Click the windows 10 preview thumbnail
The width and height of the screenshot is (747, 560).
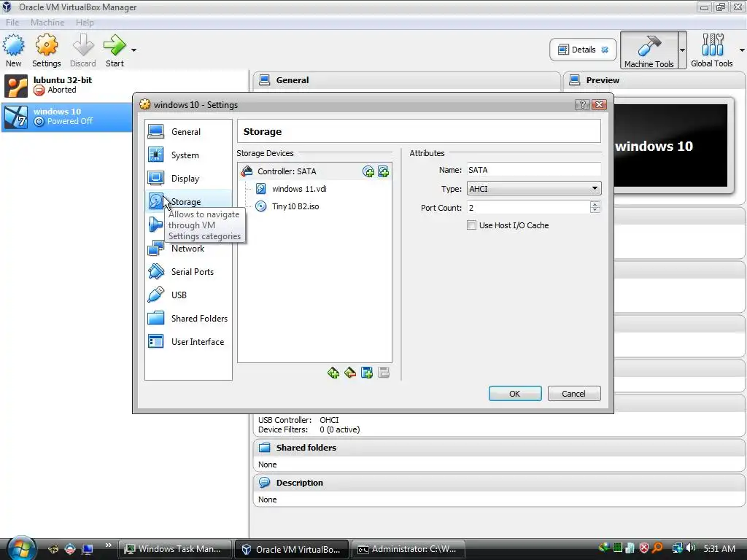point(671,146)
